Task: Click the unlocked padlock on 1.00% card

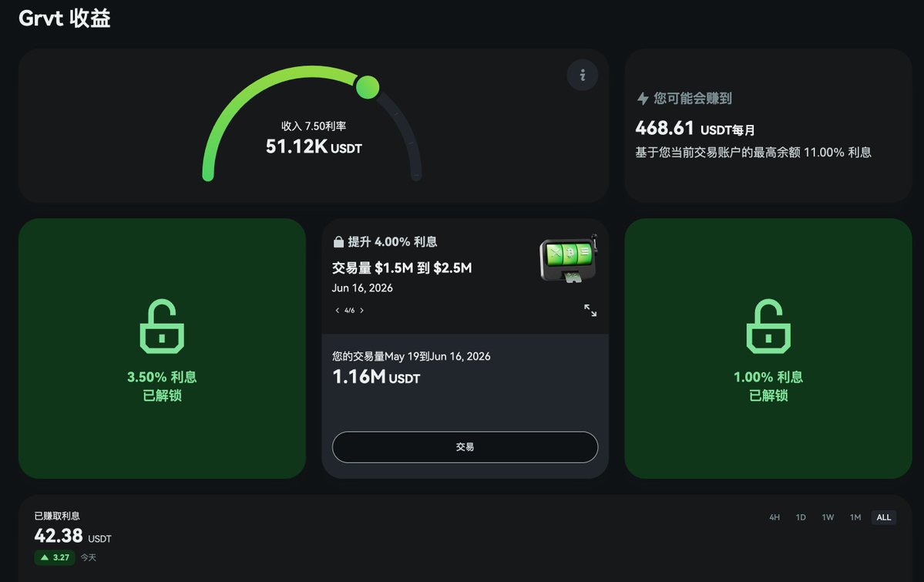Action: [768, 326]
